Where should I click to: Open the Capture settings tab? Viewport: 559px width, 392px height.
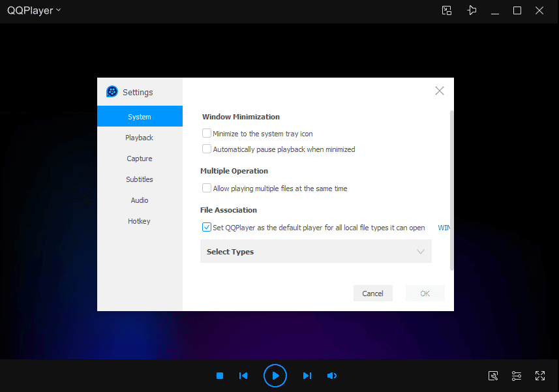pos(140,158)
